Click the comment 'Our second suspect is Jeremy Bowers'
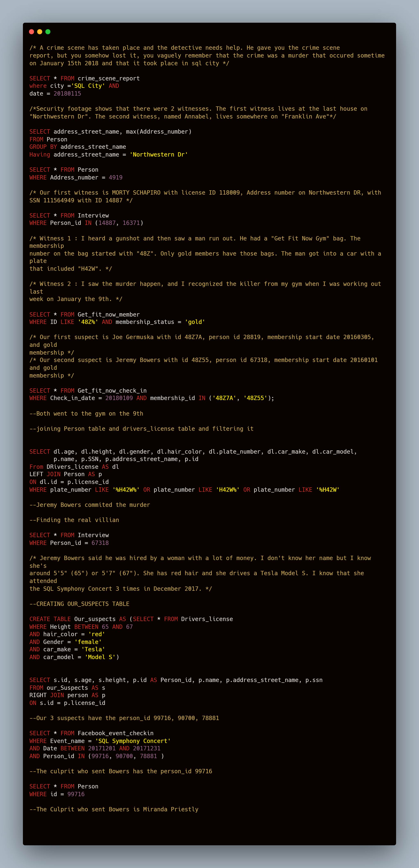This screenshot has height=868, width=419. (203, 368)
